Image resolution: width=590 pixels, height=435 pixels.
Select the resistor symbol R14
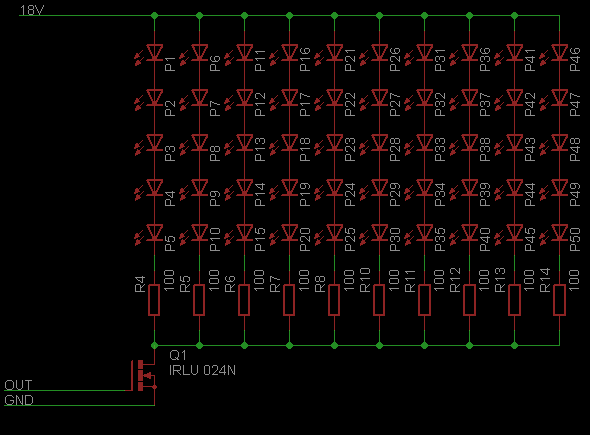[x=560, y=300]
